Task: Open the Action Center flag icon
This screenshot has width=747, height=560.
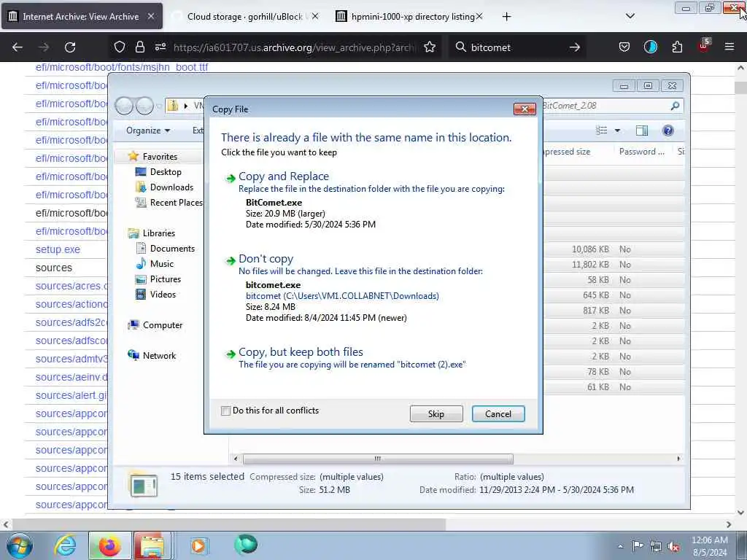Action: (x=638, y=545)
